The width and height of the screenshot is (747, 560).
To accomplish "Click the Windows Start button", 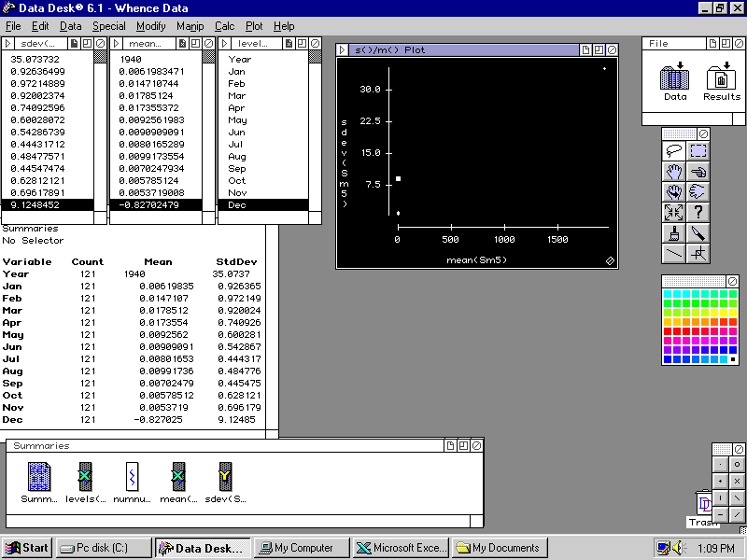I will point(27,548).
